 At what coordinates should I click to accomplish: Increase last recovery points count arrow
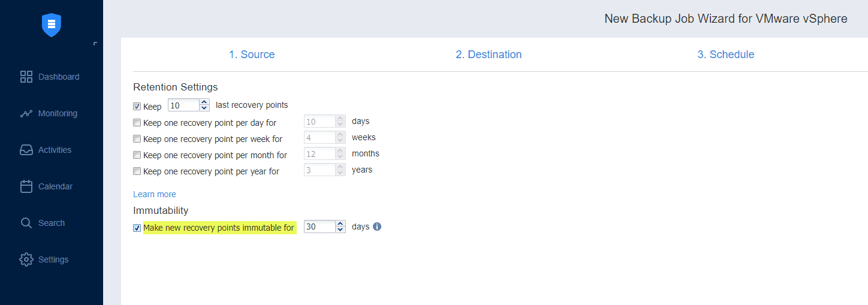[204, 102]
